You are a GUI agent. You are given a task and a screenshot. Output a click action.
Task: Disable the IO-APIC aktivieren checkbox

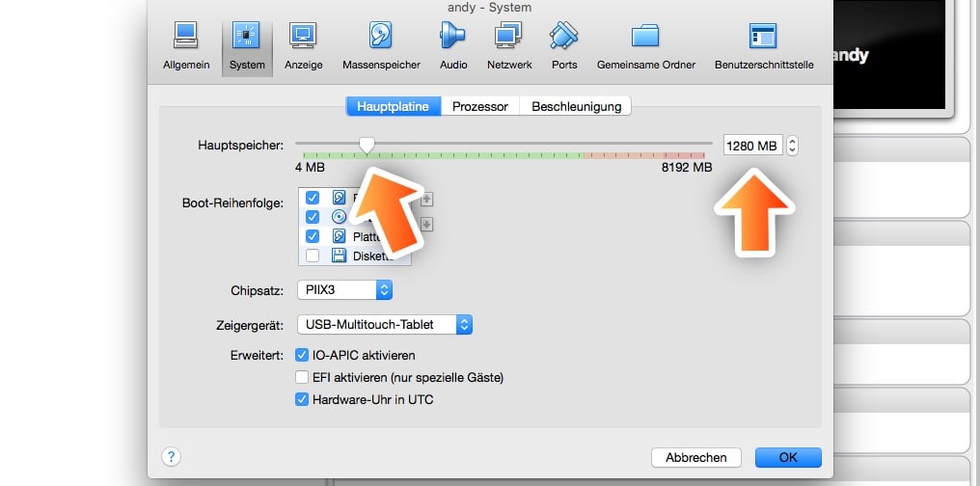tap(302, 356)
